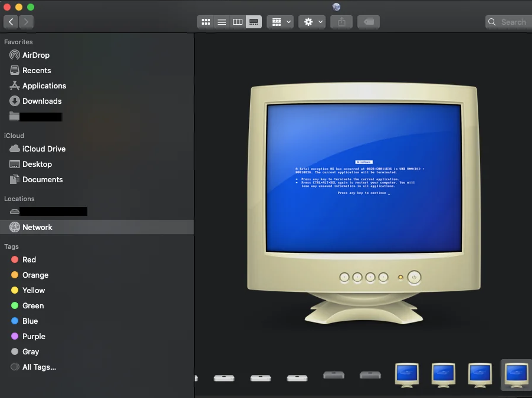Click the Network globe icon in title bar

coord(336,7)
